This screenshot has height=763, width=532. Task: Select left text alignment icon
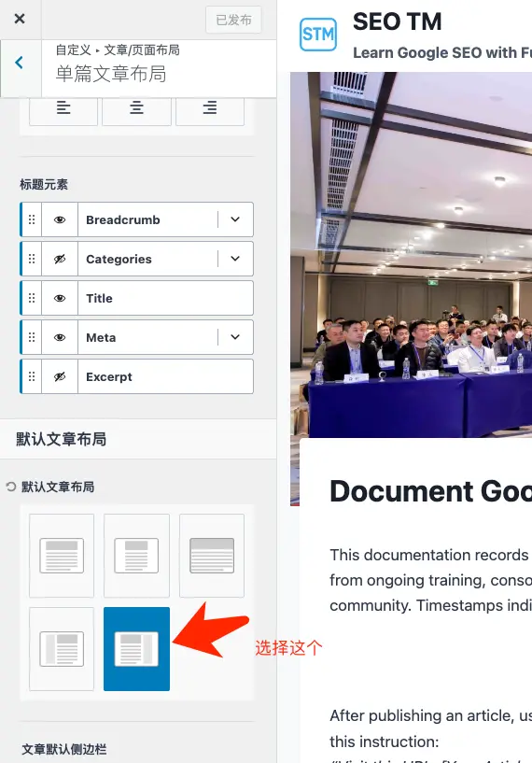coord(63,107)
